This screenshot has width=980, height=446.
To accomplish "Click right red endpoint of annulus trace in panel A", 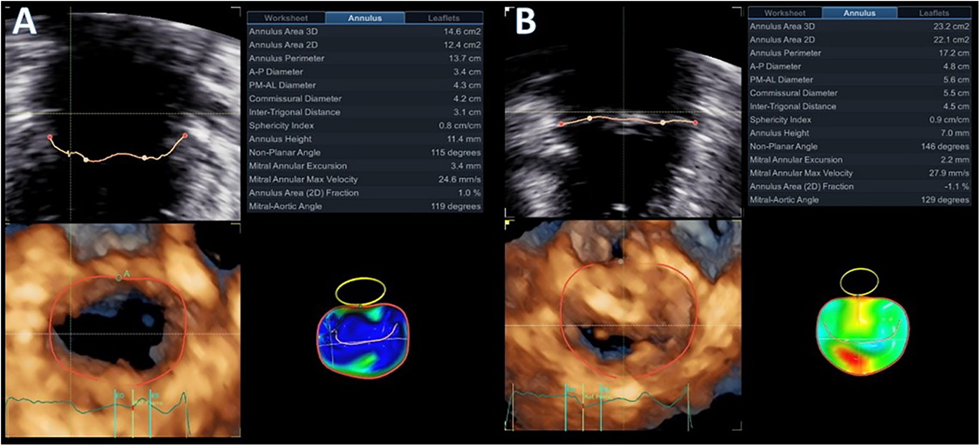I will tap(185, 135).
